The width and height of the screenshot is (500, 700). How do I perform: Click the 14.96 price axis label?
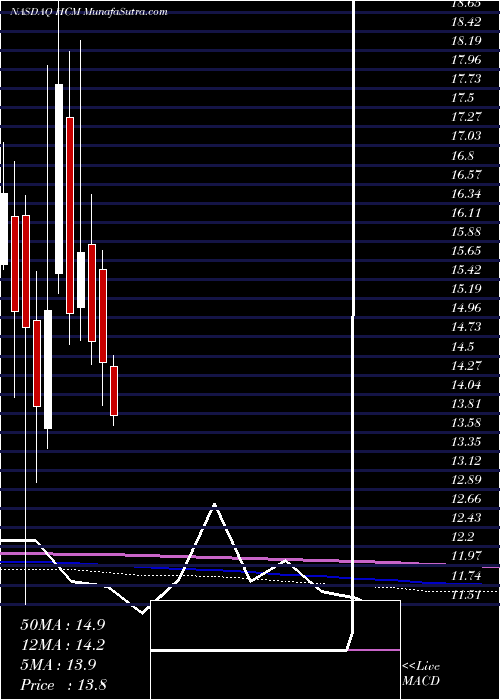466,308
